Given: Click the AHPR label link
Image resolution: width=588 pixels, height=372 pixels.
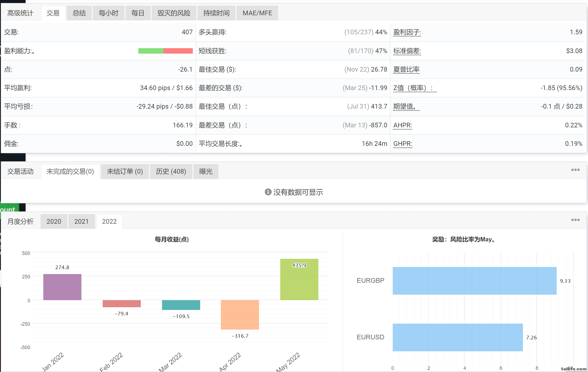Looking at the screenshot, I should pos(403,125).
